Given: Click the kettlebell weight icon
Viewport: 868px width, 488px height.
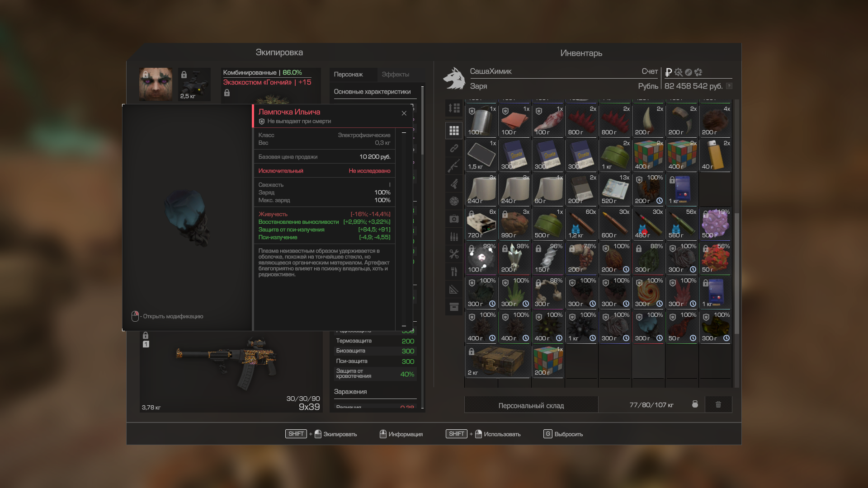Looking at the screenshot, I should [x=695, y=404].
